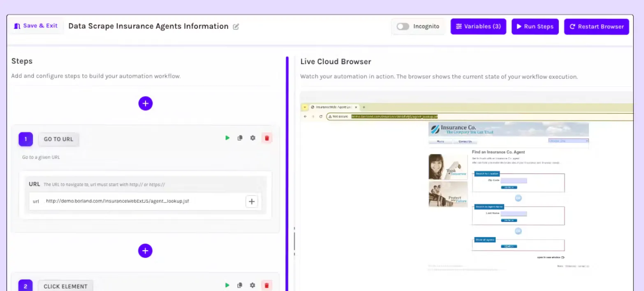Delete step 2 with red trash icon
This screenshot has width=644, height=291.
[266, 285]
